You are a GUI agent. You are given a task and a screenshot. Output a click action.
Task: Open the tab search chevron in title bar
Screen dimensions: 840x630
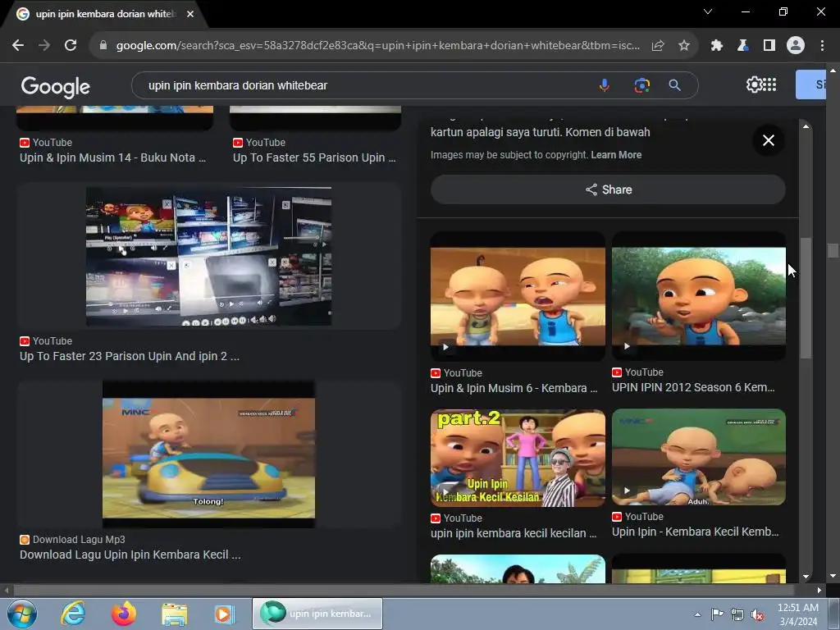coord(708,11)
